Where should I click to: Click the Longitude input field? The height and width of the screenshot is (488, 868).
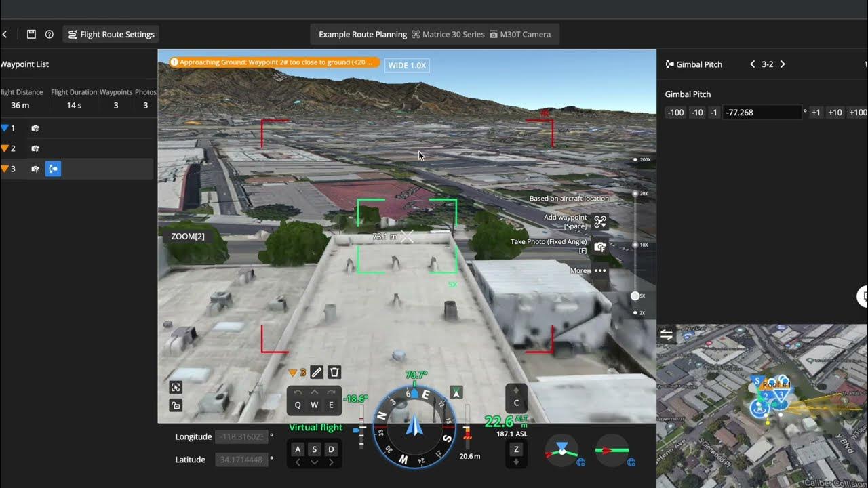coord(241,437)
